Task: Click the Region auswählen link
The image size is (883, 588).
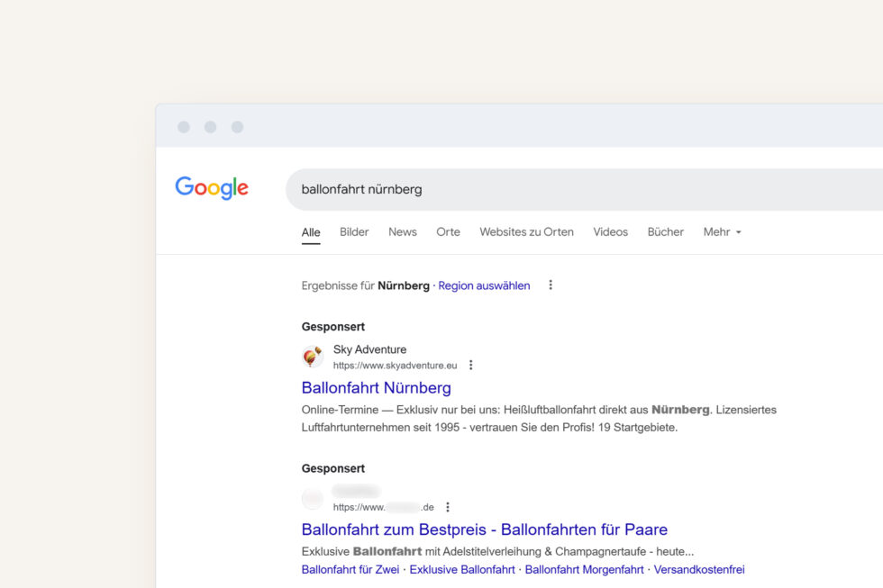Action: point(485,285)
